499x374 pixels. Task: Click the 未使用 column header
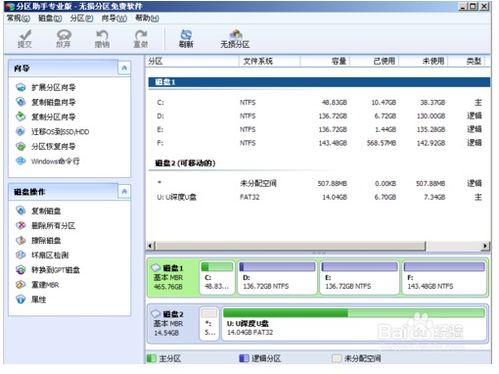(423, 61)
